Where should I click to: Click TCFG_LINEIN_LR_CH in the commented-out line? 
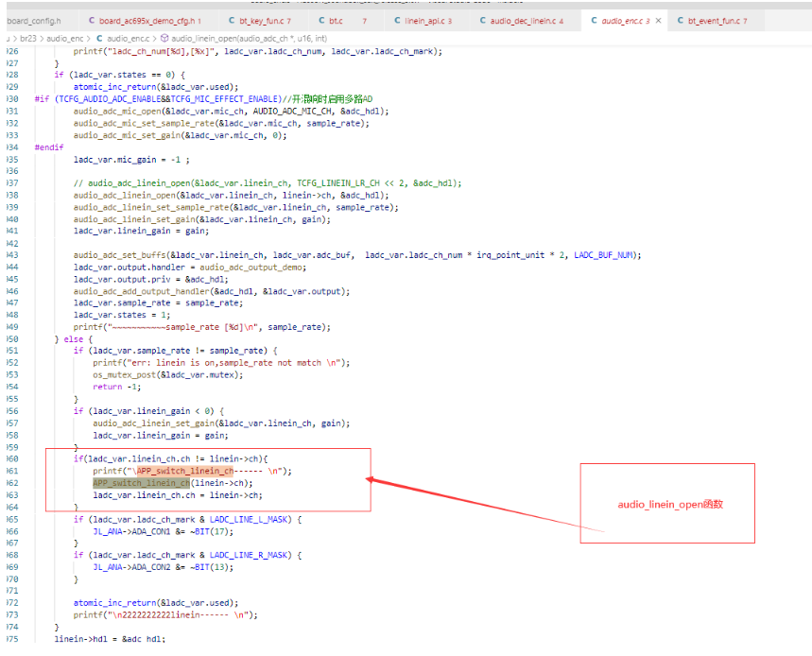click(338, 183)
